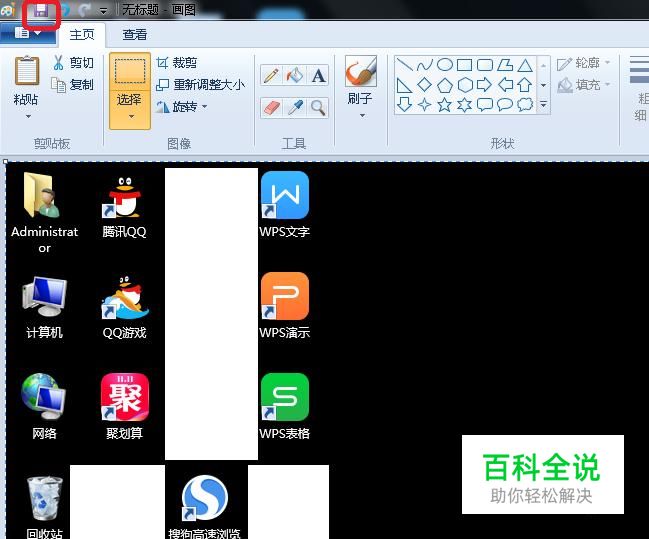Open the line thickness size control

[639, 89]
